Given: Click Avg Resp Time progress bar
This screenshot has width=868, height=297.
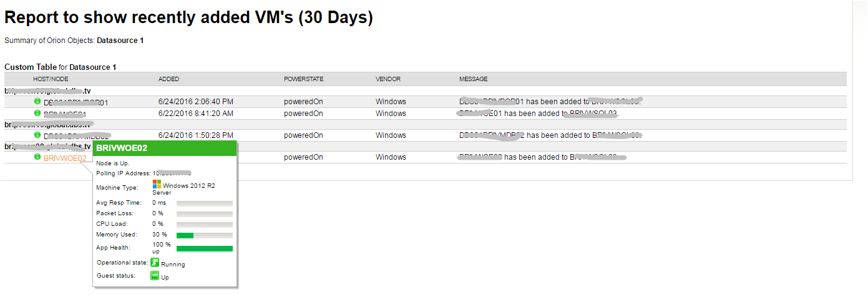Looking at the screenshot, I should 205,203.
